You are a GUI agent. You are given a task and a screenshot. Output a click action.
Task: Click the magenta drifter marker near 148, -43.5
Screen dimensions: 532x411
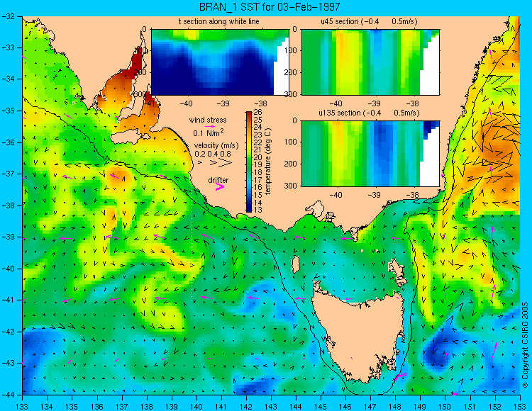tap(399, 376)
